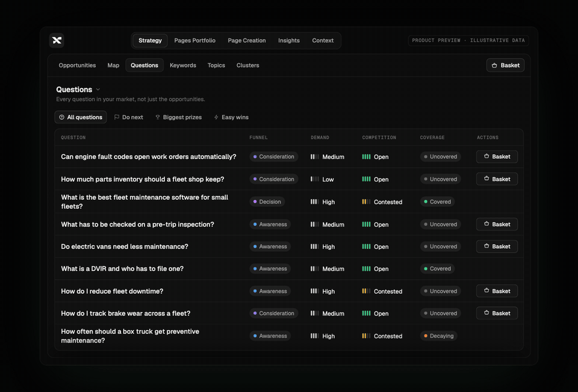Sort by the Demand column header
Image resolution: width=578 pixels, height=392 pixels.
pyautogui.click(x=320, y=137)
